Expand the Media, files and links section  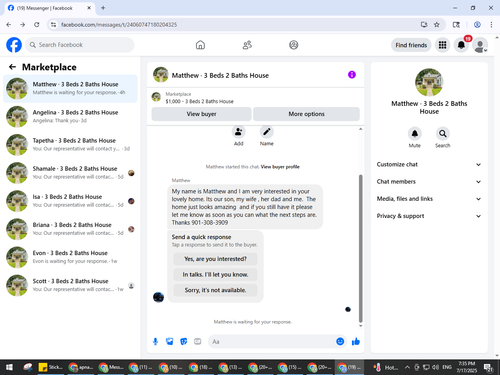pos(429,199)
